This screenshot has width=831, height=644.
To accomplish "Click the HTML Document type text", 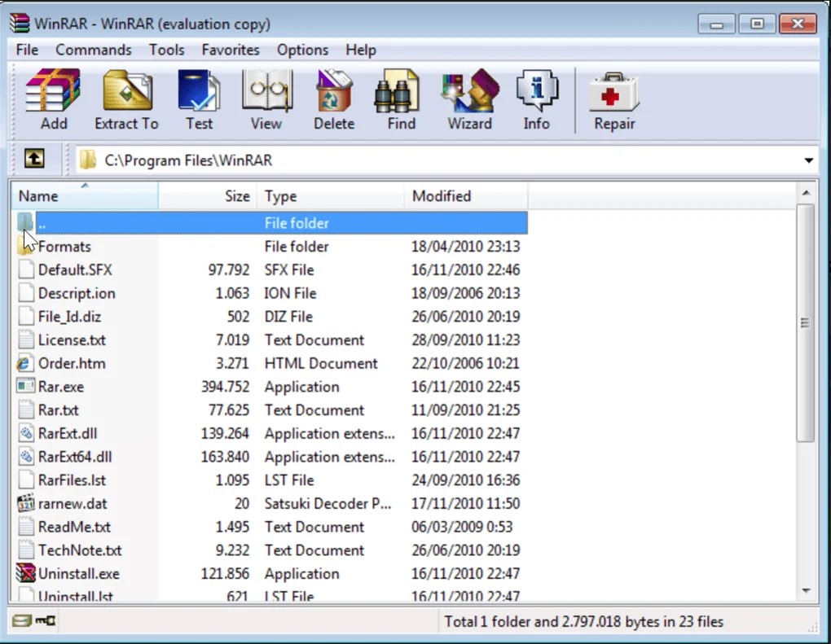I will click(321, 363).
